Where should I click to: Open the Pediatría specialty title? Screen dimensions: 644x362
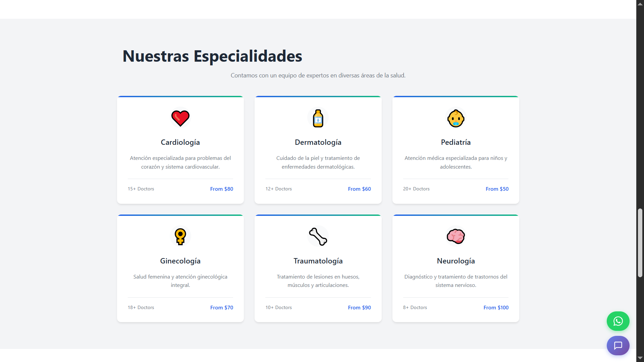(455, 142)
